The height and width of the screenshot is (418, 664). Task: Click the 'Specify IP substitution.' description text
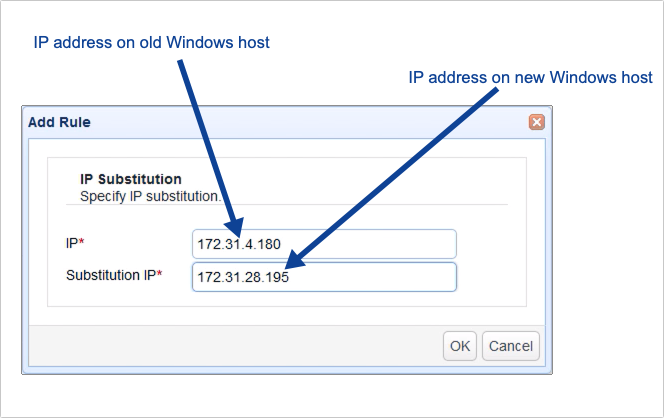[x=150, y=196]
